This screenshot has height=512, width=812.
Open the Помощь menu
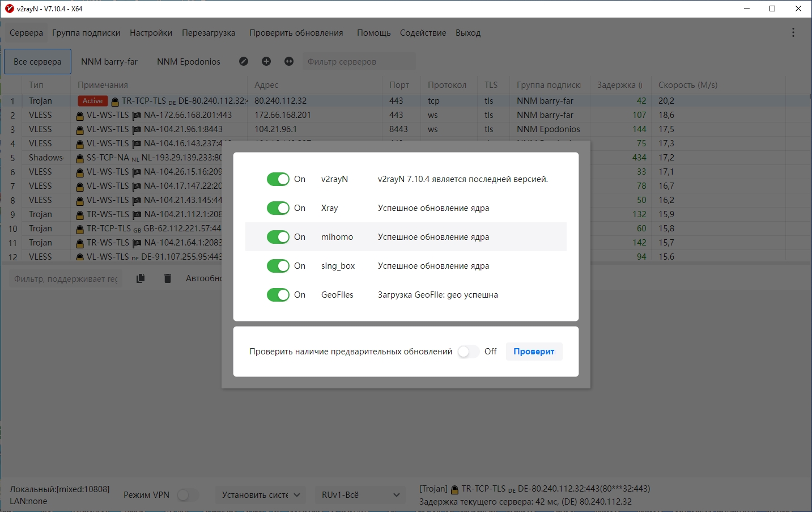tap(374, 33)
